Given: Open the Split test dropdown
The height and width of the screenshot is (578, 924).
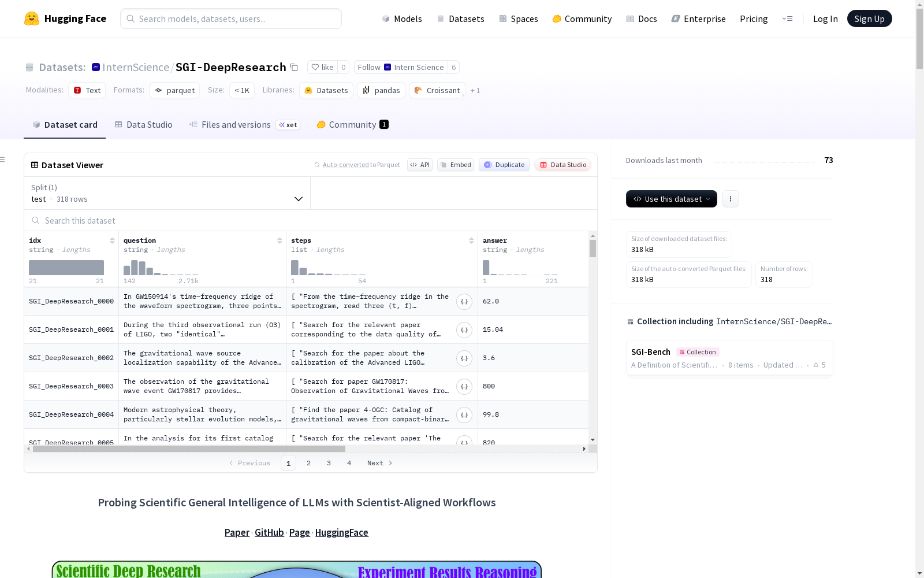Looking at the screenshot, I should pos(167,193).
